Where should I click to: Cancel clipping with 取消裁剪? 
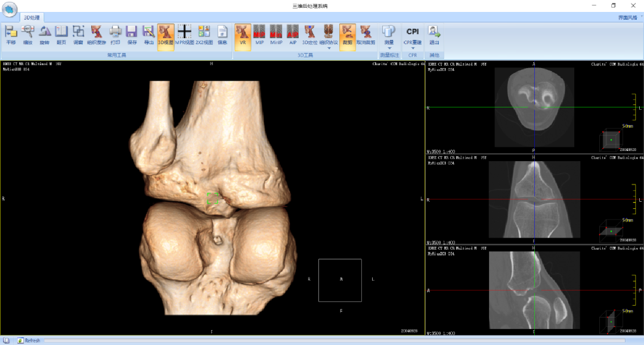366,35
